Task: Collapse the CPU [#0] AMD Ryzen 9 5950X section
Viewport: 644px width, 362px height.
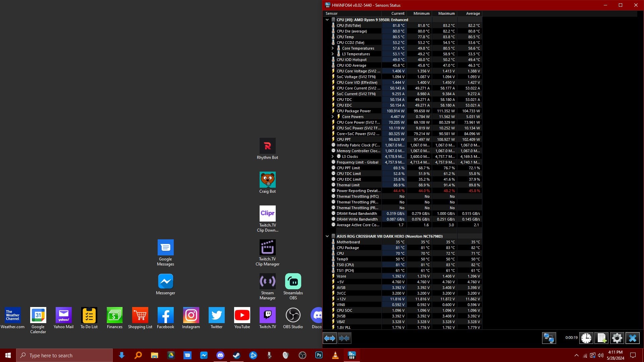Action: click(327, 20)
